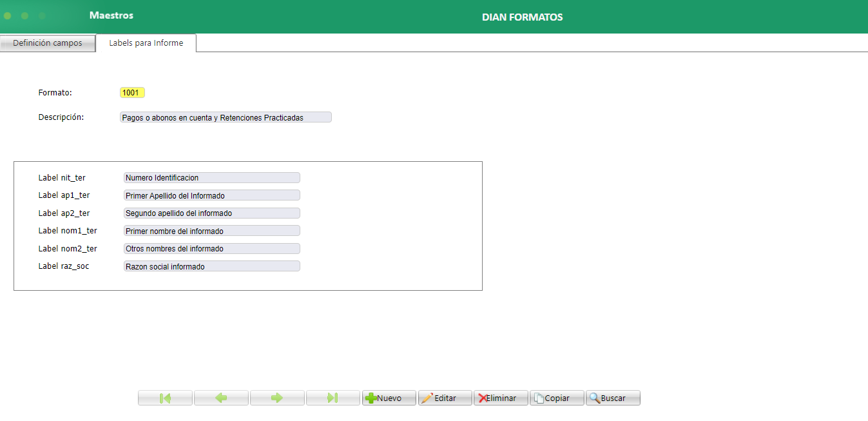Click the 'Label nom2_ter' caption
This screenshot has height=421, width=868.
tap(68, 248)
